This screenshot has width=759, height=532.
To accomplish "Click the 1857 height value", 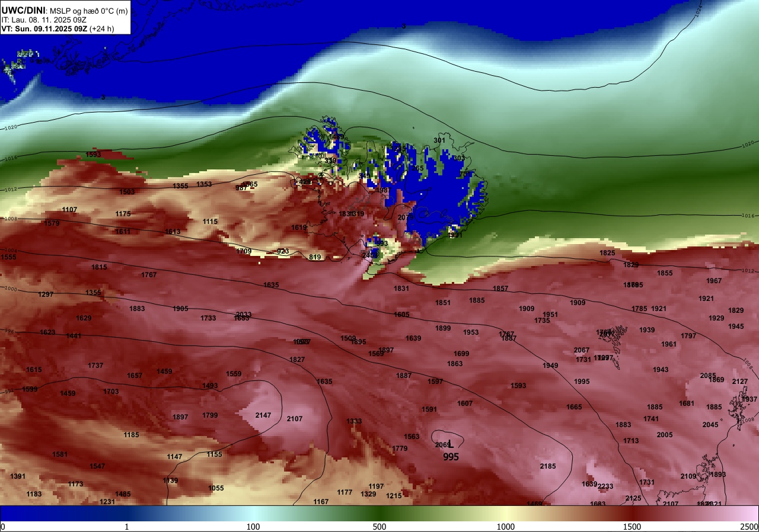I will [500, 289].
